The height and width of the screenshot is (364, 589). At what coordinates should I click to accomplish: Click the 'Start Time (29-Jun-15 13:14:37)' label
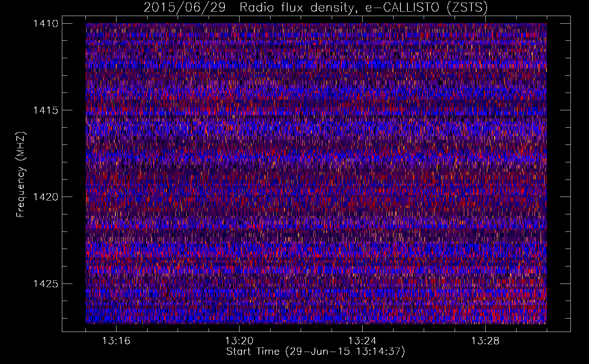point(316,352)
